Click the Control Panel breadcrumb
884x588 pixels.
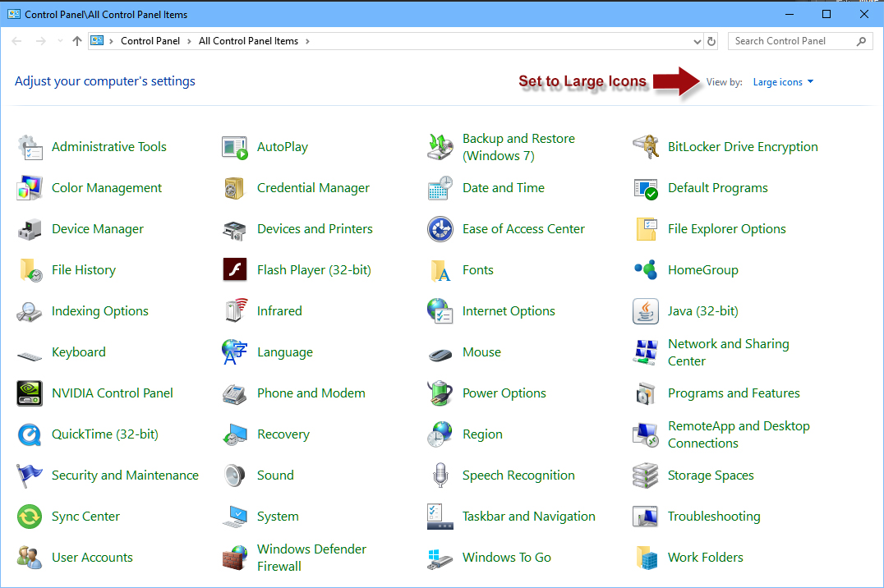[x=150, y=41]
